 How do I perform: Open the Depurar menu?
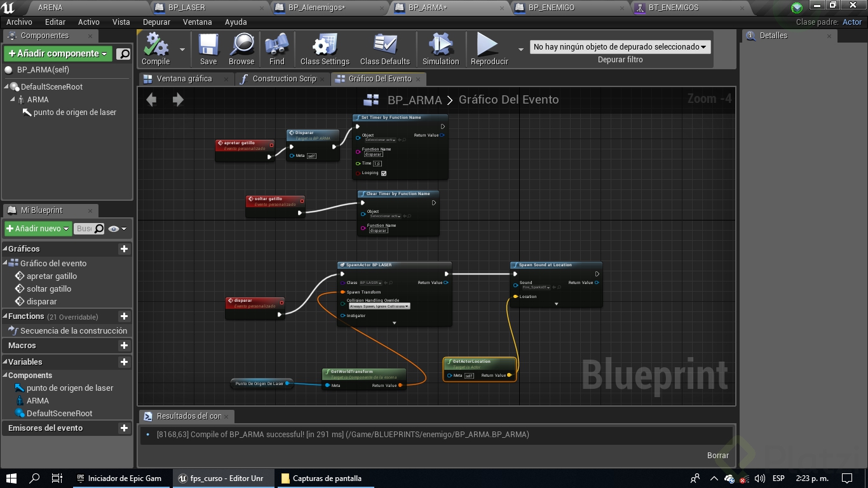tap(156, 22)
